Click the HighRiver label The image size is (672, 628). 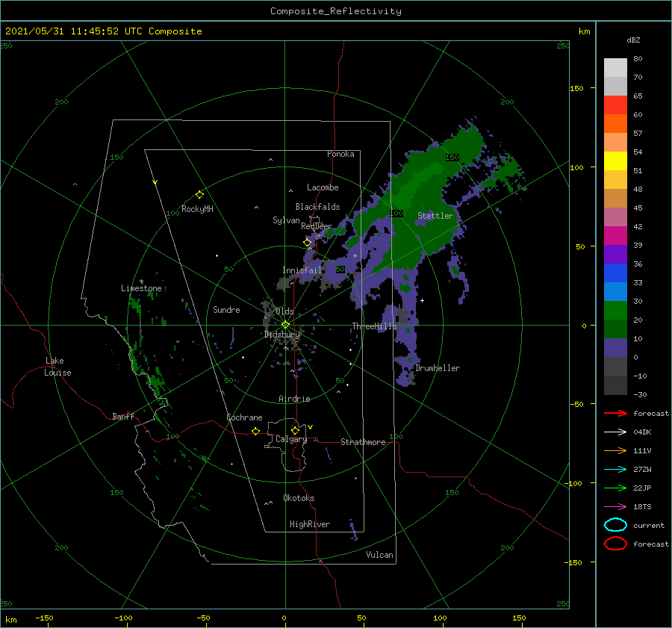click(310, 524)
